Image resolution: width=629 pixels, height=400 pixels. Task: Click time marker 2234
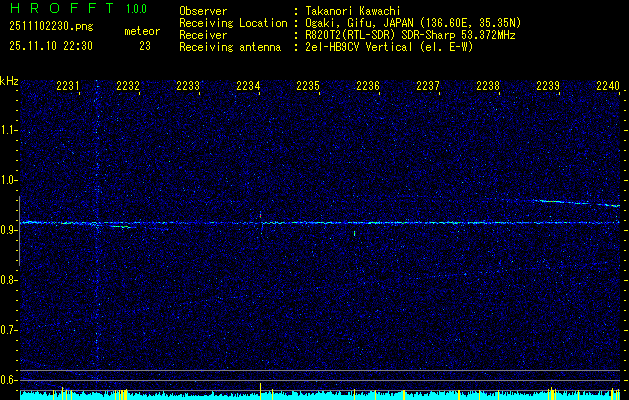coord(248,85)
